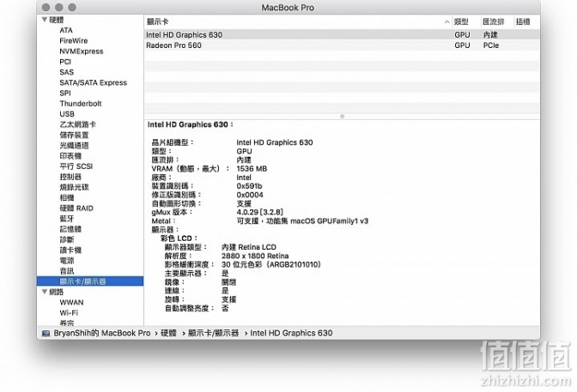
Task: Select 記憶體 in sidebar
Action: [x=70, y=229]
